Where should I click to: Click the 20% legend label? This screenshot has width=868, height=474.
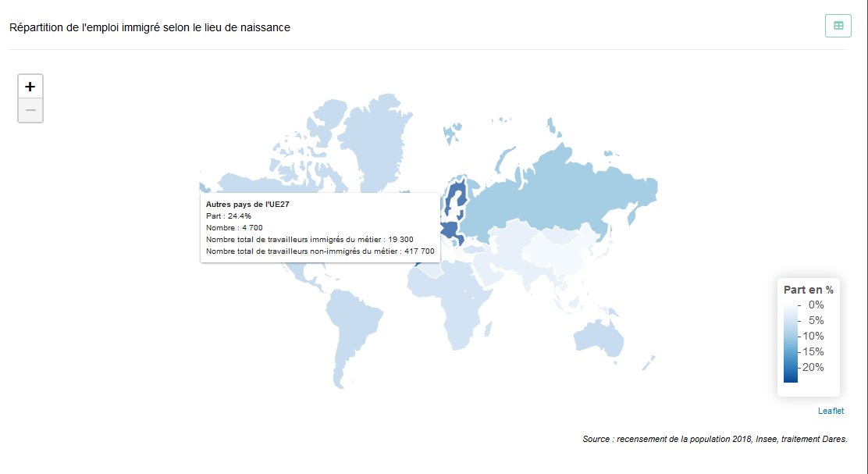pos(813,367)
